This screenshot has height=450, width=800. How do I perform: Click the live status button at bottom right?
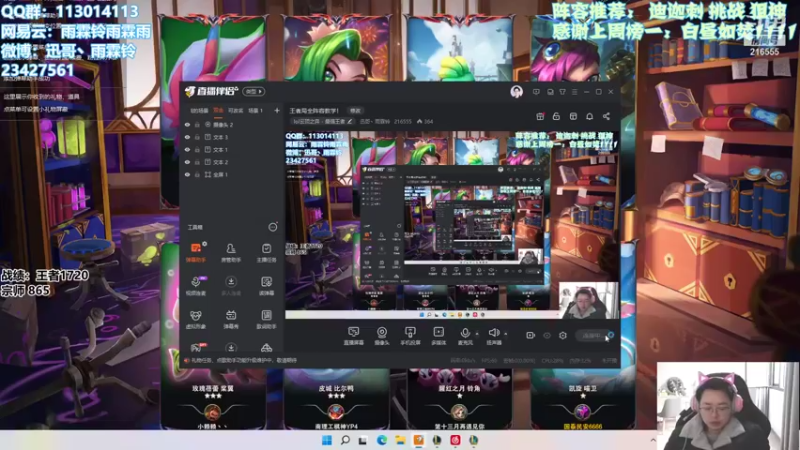pyautogui.click(x=595, y=335)
